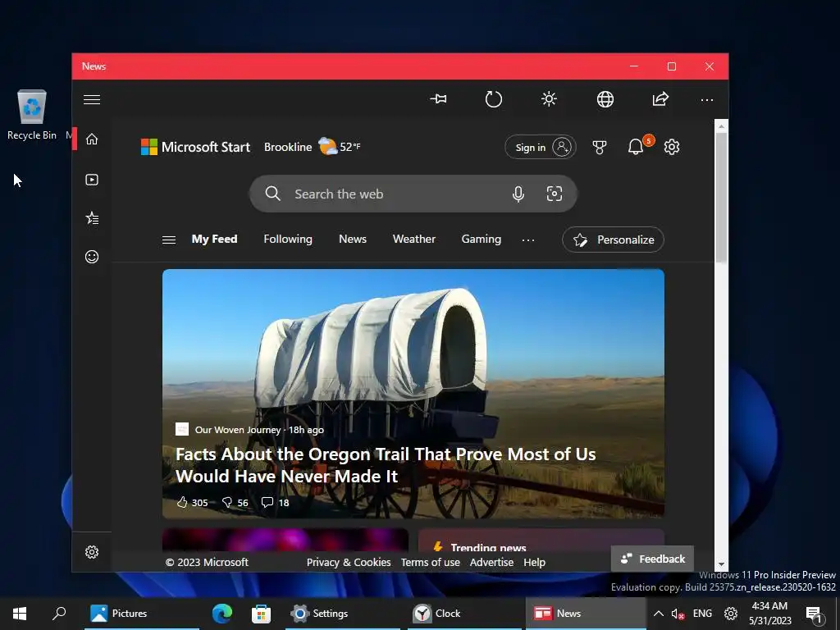Open the ENG language indicator
The height and width of the screenshot is (630, 840).
[x=702, y=614]
